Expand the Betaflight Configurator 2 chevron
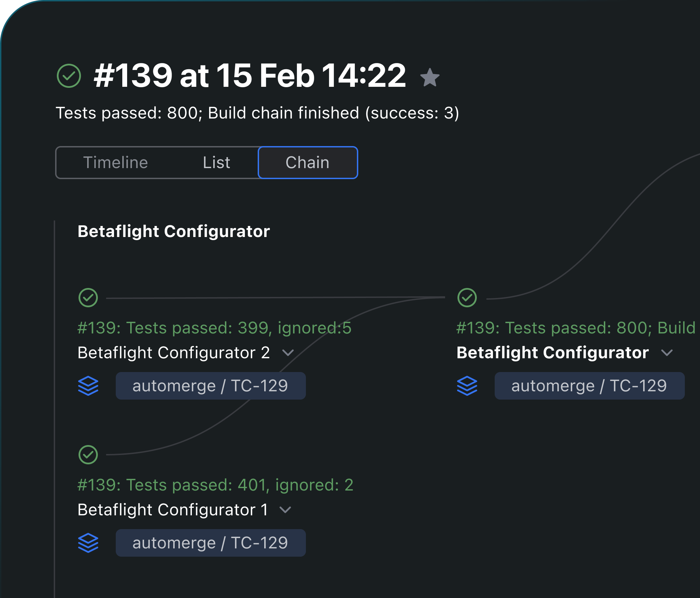Viewport: 700px width, 598px height. [x=288, y=353]
